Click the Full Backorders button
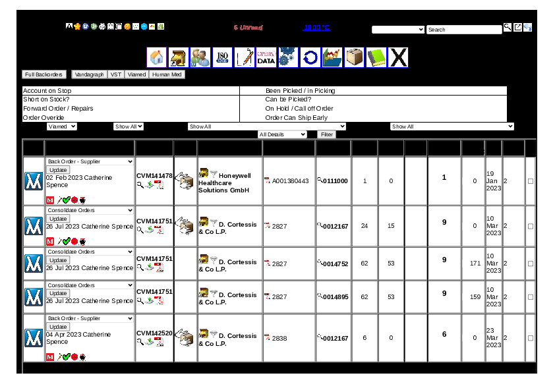Viewport: 555px width, 392px height. tap(44, 74)
